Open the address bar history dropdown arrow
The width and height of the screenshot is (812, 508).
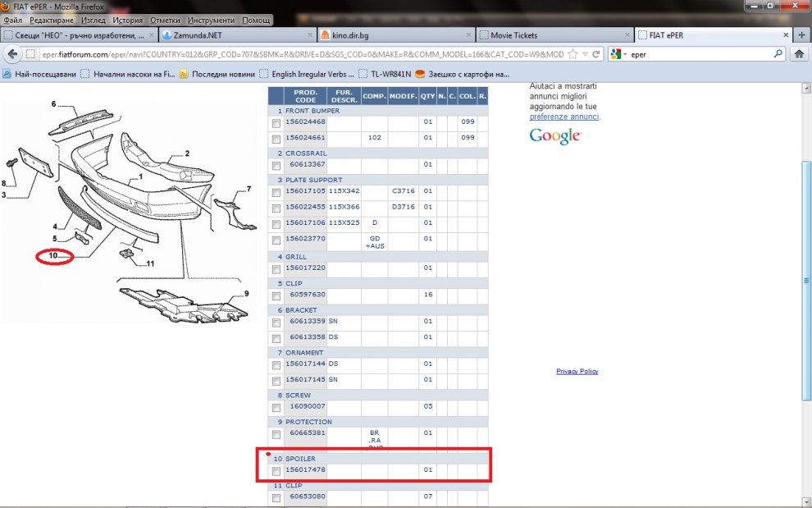coord(585,54)
